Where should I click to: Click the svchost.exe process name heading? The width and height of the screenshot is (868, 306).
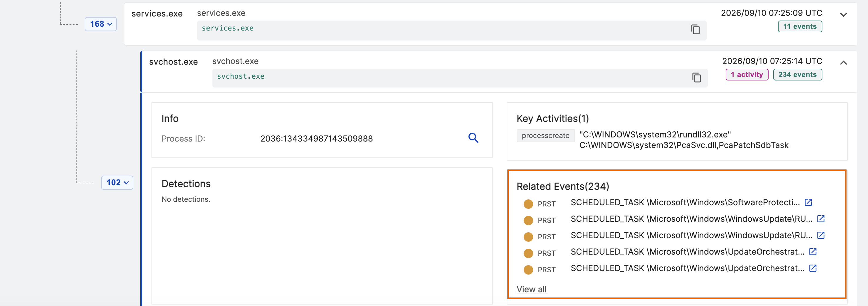[173, 62]
